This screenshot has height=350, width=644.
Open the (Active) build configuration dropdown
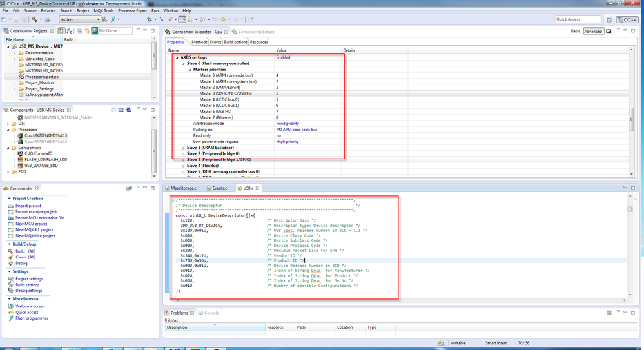coord(80,19)
